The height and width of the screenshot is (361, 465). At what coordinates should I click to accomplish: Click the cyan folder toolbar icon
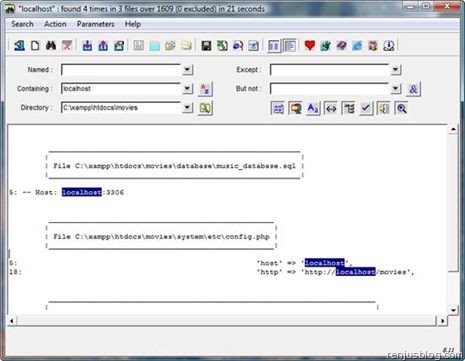click(155, 45)
